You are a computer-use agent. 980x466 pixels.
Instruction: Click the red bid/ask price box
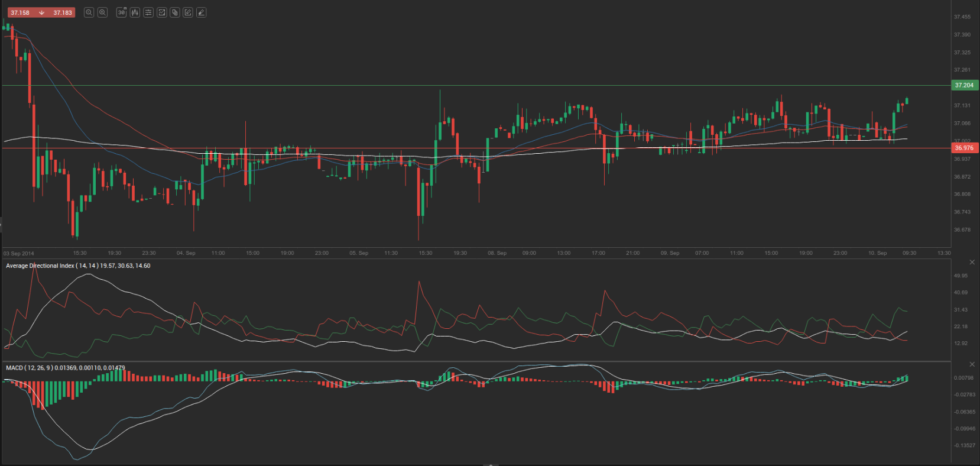pyautogui.click(x=41, y=12)
